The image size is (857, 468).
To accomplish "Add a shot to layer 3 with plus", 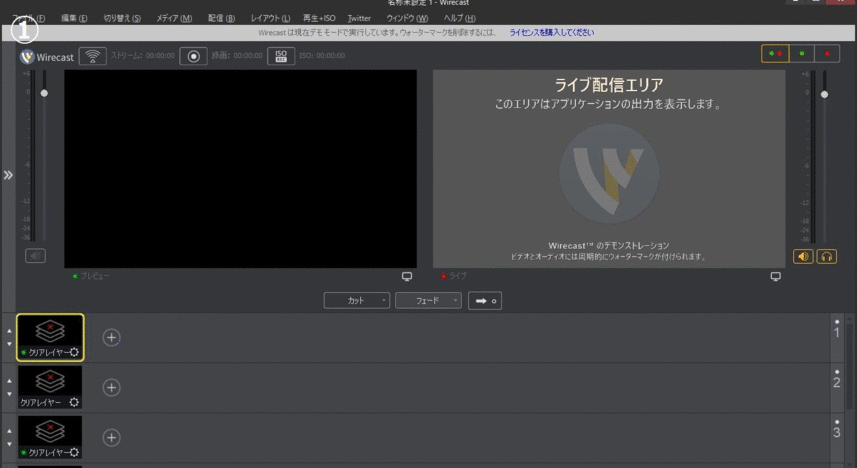I will coord(111,437).
